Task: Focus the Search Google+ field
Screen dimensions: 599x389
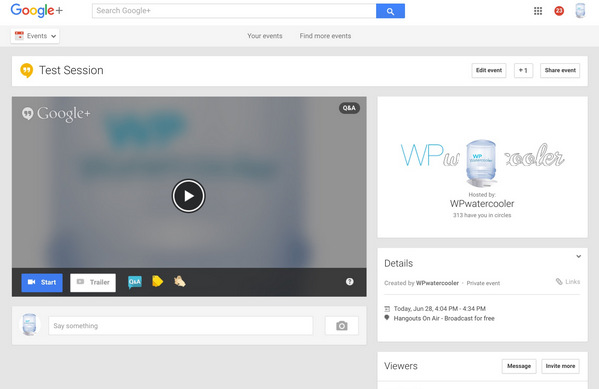Action: pyautogui.click(x=234, y=11)
